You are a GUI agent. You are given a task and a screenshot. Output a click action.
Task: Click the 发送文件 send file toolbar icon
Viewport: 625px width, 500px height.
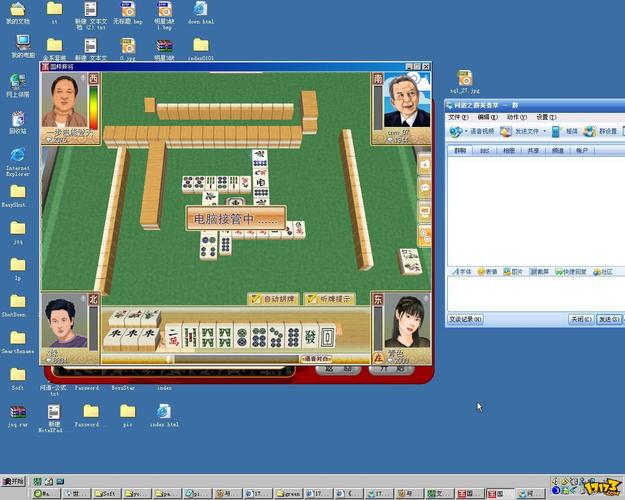point(506,131)
